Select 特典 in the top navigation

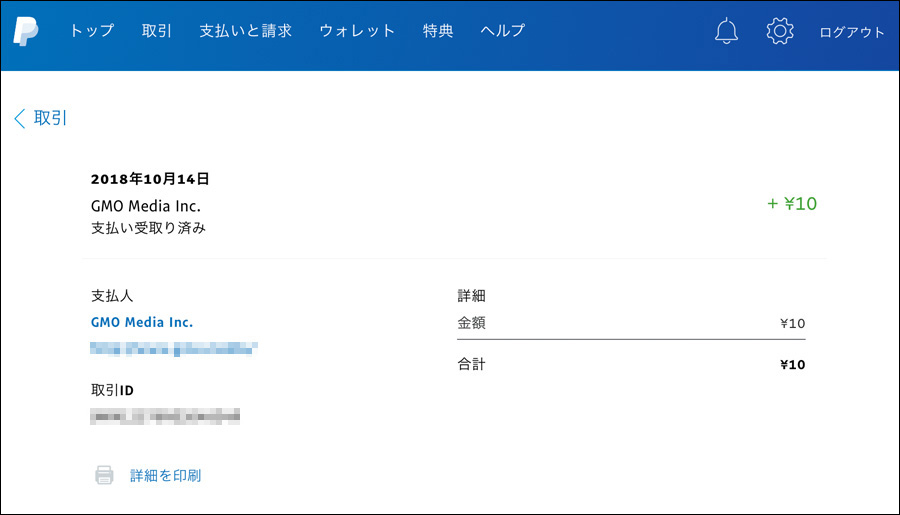[438, 31]
